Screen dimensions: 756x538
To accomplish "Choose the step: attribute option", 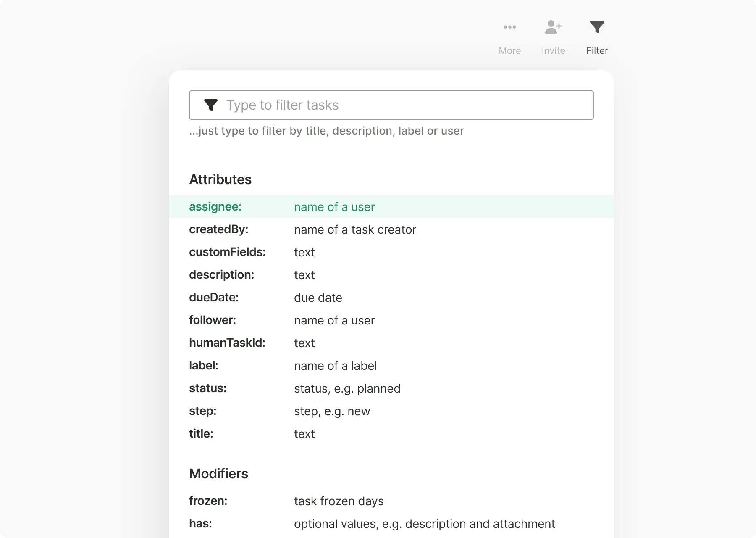I will pyautogui.click(x=202, y=411).
